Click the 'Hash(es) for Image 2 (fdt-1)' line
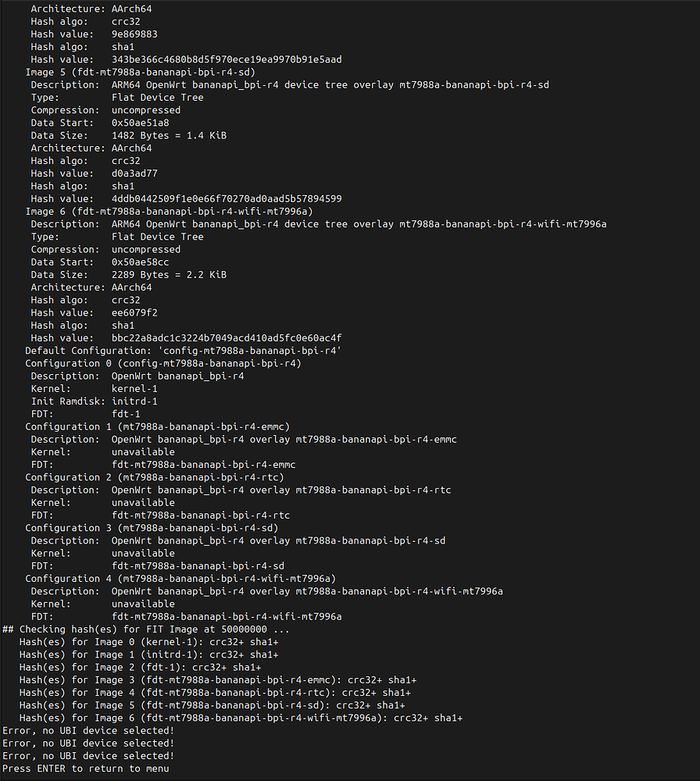 140,668
